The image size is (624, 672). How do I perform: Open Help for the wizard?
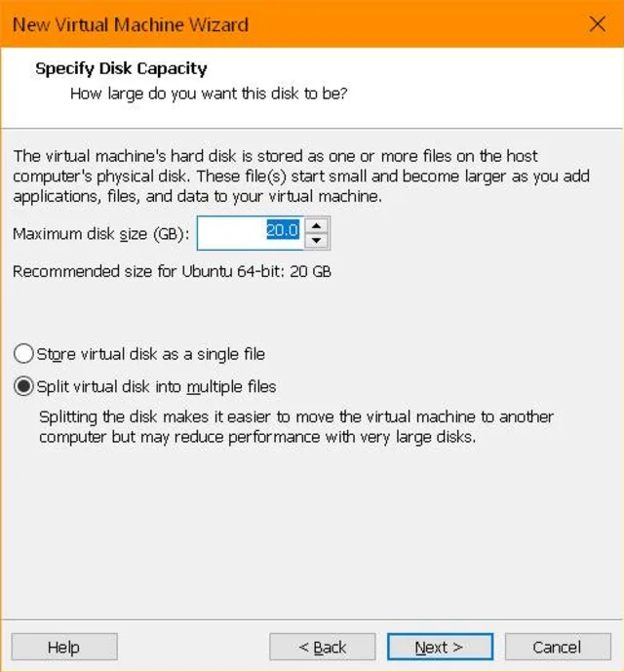(64, 647)
